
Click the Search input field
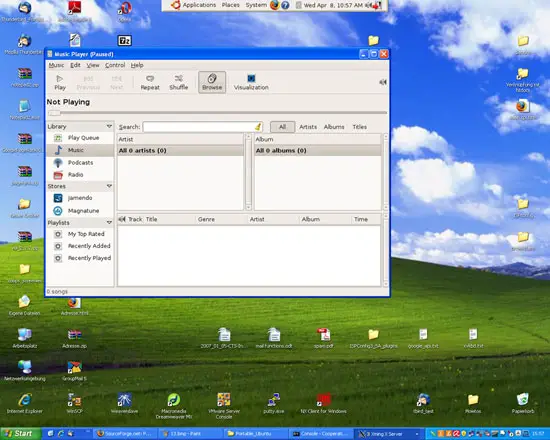click(202, 127)
